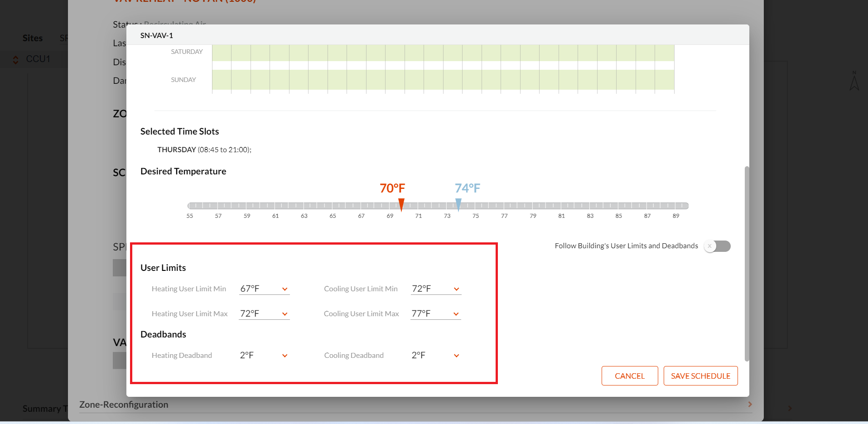The height and width of the screenshot is (424, 868).
Task: Expand the Zone-Reconfiguration section arrow
Action: 750,405
